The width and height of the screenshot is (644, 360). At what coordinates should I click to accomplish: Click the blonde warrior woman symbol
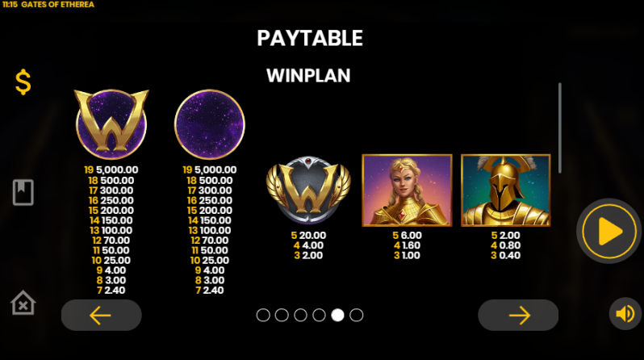pyautogui.click(x=407, y=190)
